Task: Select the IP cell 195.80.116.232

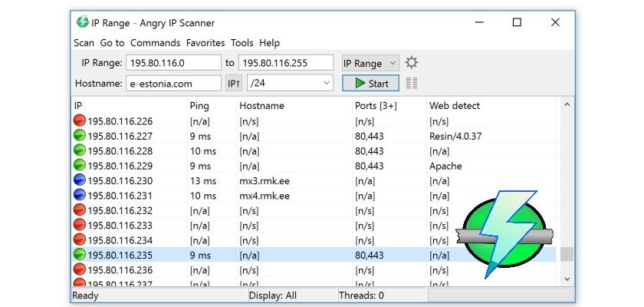Action: 120,210
